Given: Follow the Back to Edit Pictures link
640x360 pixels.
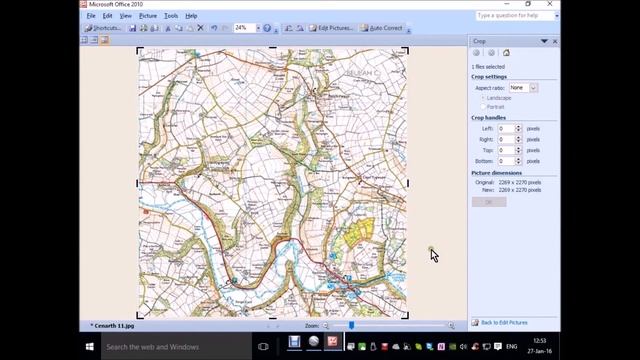Looking at the screenshot, I should (504, 322).
